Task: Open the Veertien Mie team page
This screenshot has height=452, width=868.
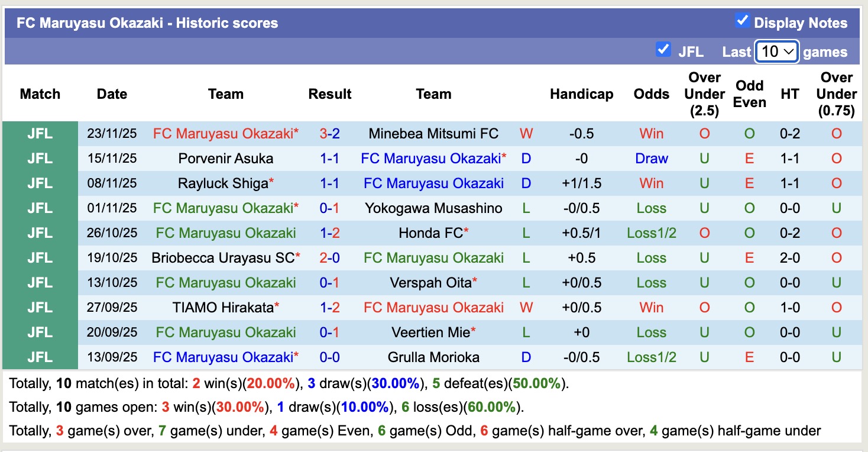Action: 432,332
